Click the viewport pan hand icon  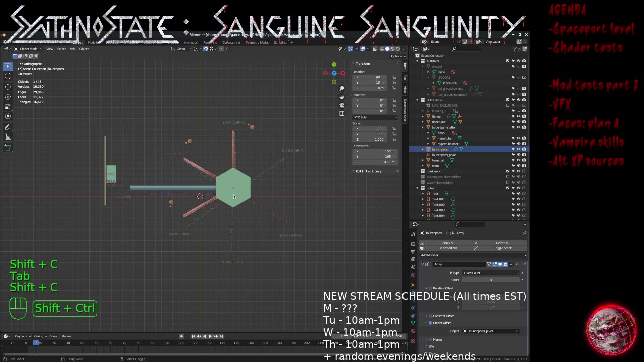[x=342, y=97]
